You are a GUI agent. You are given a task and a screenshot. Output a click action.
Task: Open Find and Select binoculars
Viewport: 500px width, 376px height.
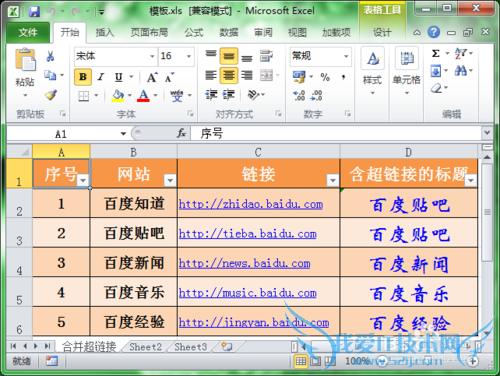[x=461, y=70]
